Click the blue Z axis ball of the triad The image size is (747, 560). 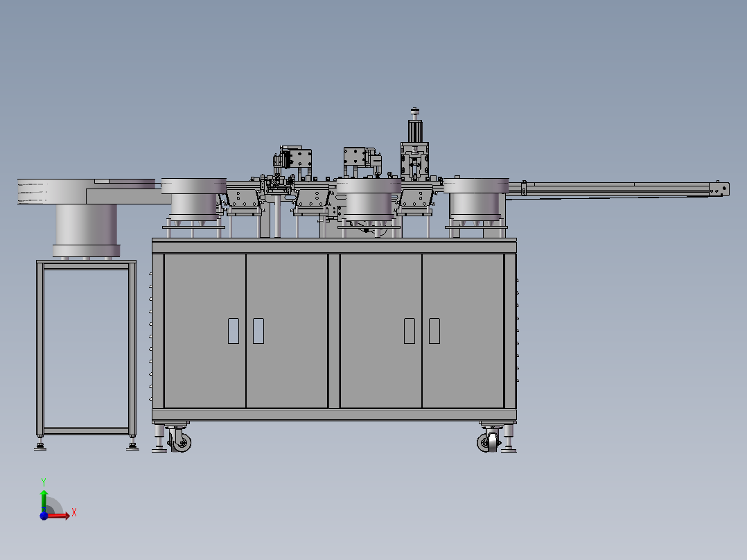tap(44, 516)
